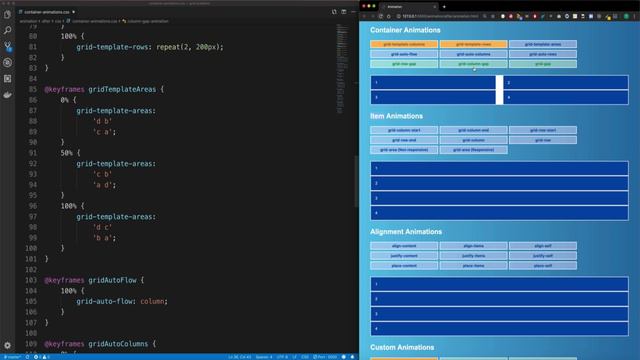Click grid item 4 in Item Animations demo

[x=500, y=213]
